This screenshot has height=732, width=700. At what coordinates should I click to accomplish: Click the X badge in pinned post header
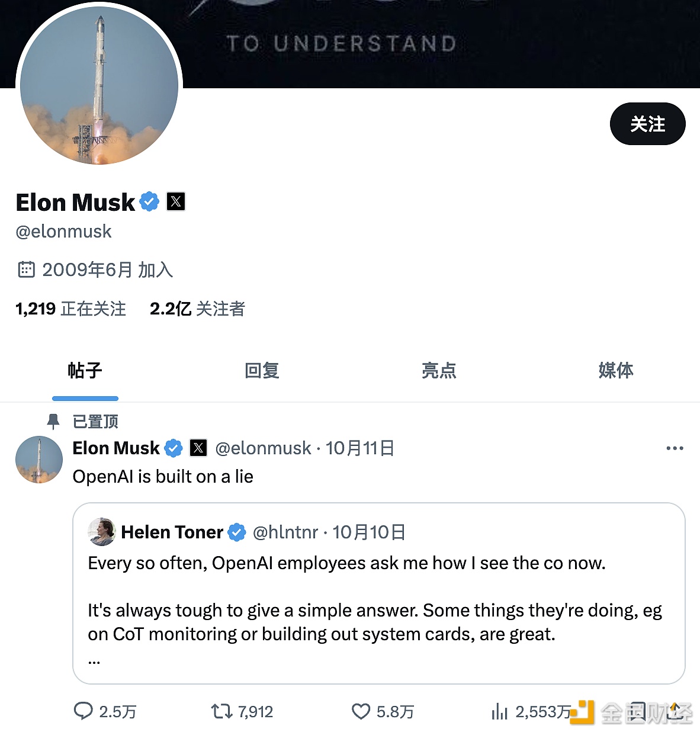tap(198, 448)
